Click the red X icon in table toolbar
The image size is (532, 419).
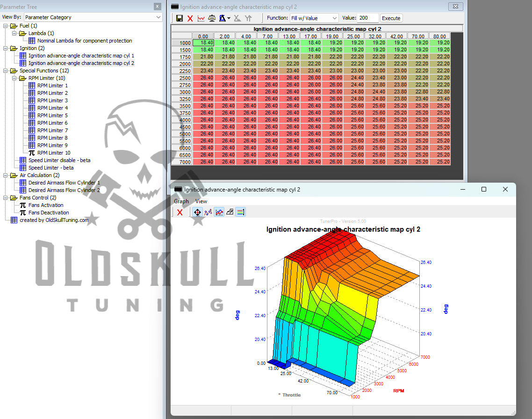click(190, 18)
